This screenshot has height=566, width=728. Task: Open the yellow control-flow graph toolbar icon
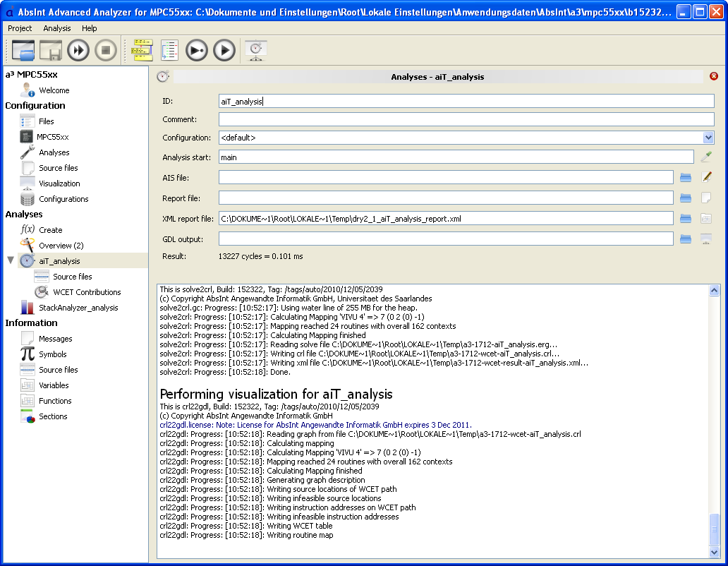pos(142,50)
